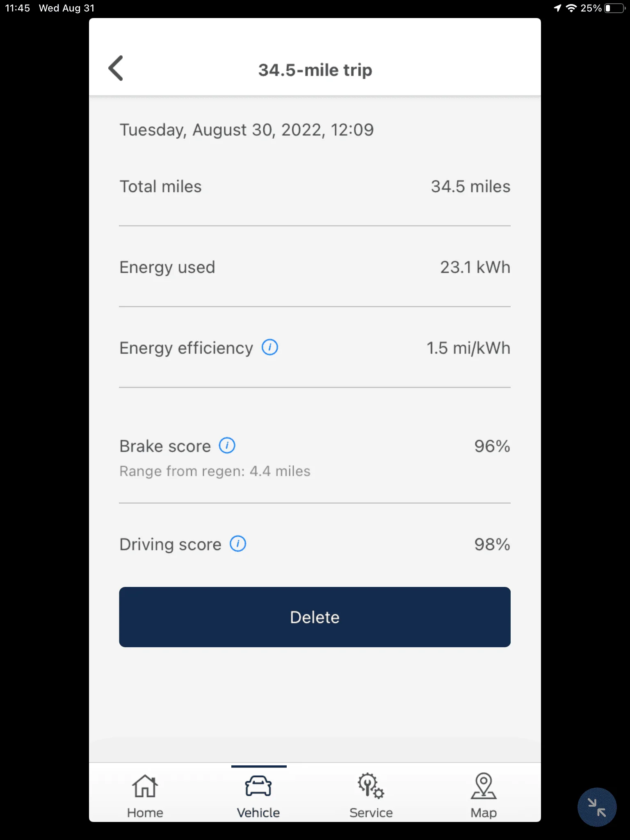
Task: Select the Vehicle tab label
Action: pyautogui.click(x=258, y=813)
